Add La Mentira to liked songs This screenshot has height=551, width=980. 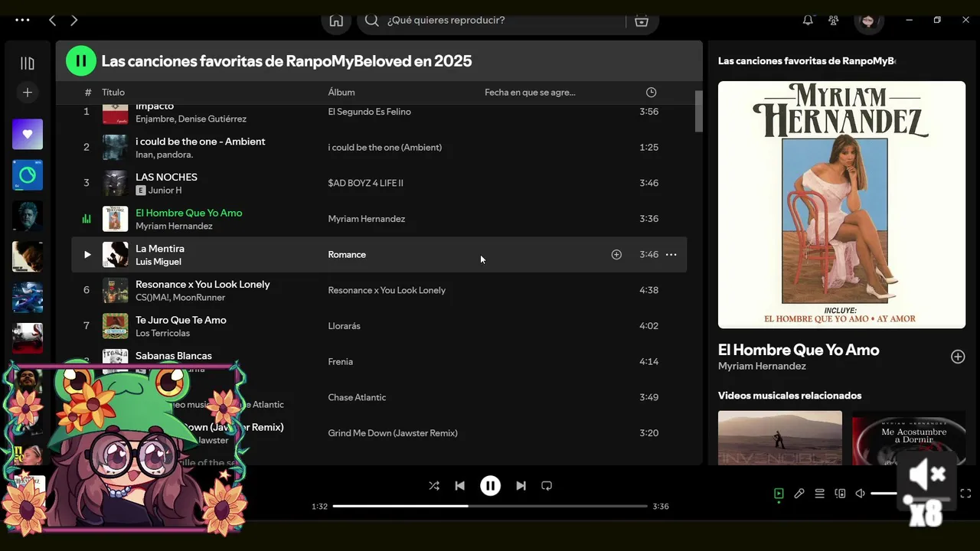point(616,254)
